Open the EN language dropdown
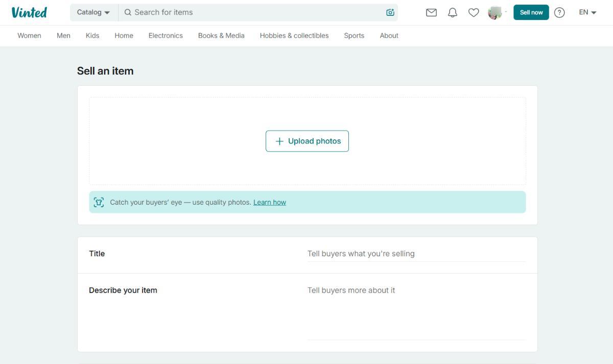 coord(587,12)
